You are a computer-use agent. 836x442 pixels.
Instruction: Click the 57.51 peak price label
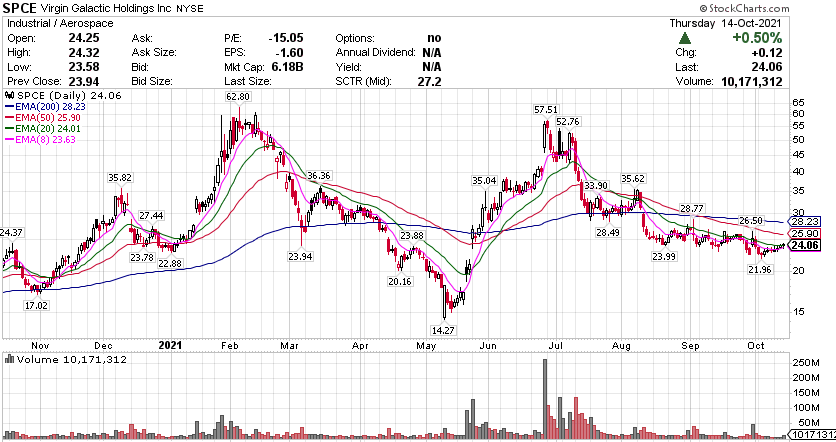(545, 109)
